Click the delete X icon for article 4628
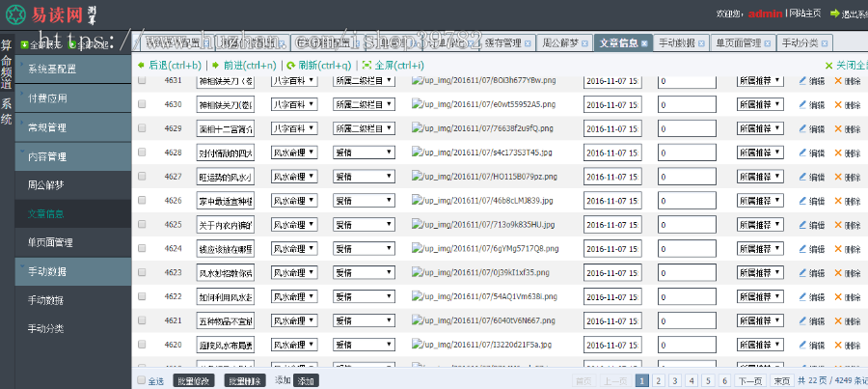Viewport: 868px width, 389px height. 837,153
